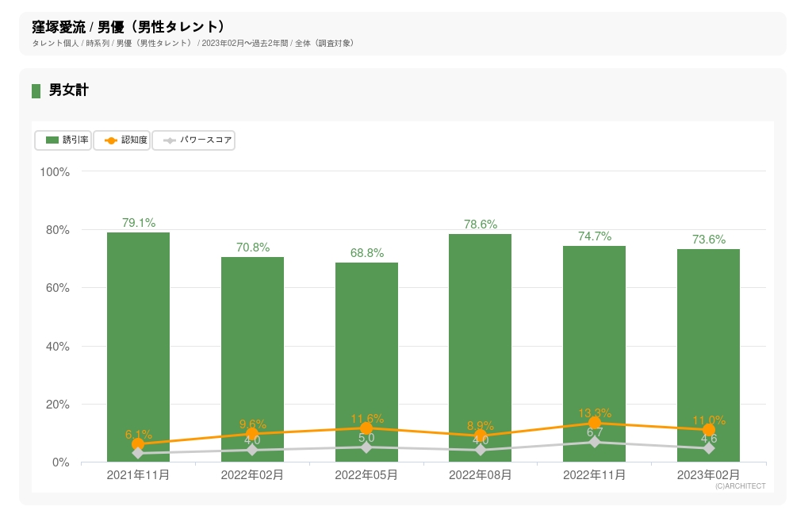The image size is (812, 518).
Task: Click the (C)ARCHITECT credit text
Action: coord(740,486)
